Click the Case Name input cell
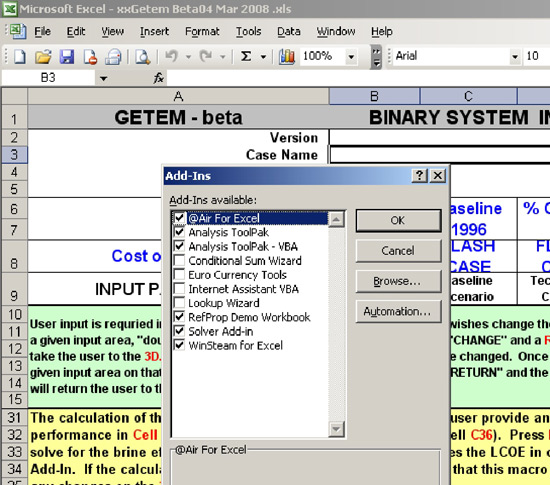Viewport: 550px width, 485px height. pyautogui.click(x=440, y=155)
